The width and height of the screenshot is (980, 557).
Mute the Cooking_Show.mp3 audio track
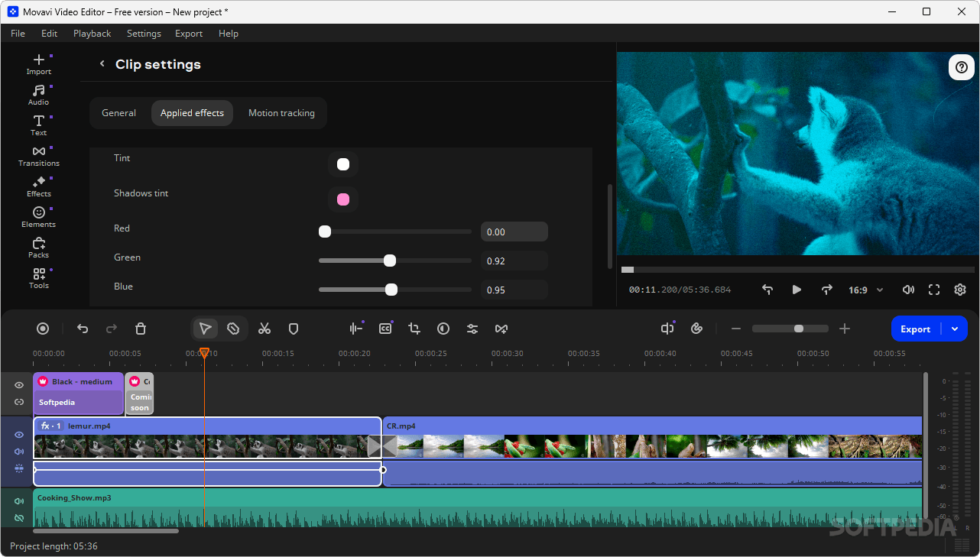[x=18, y=501]
